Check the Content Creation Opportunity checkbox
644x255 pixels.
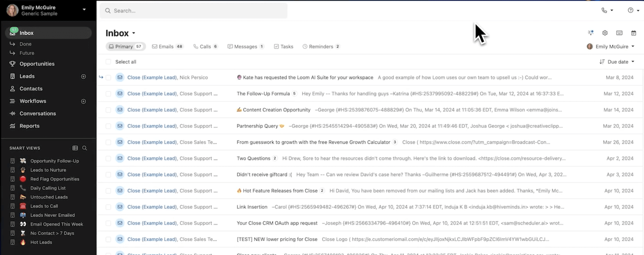tap(108, 110)
